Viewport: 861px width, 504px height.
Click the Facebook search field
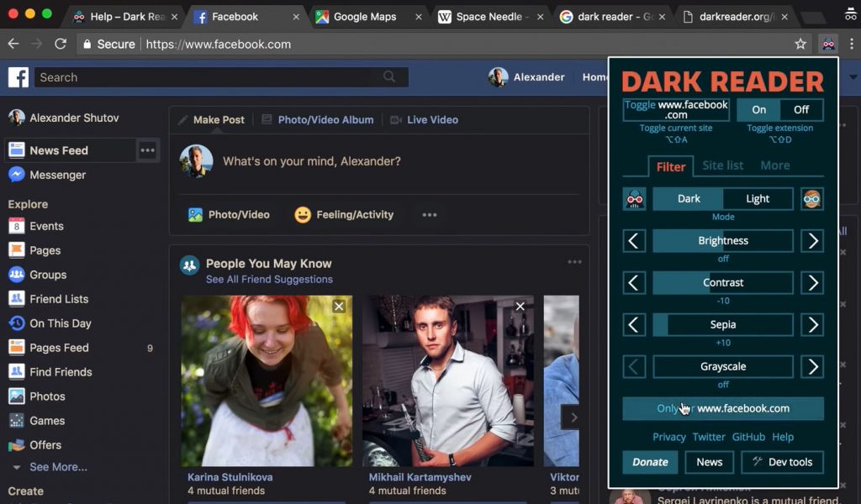210,77
